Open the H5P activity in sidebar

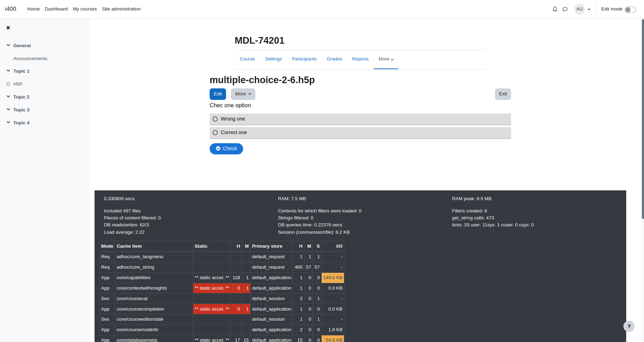click(x=18, y=84)
